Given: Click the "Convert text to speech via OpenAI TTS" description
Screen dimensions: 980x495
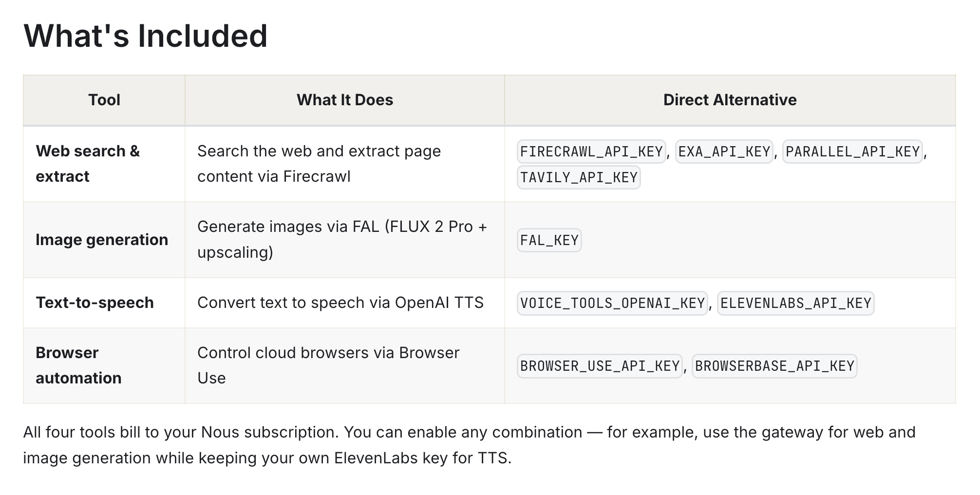Looking at the screenshot, I should (x=340, y=303).
